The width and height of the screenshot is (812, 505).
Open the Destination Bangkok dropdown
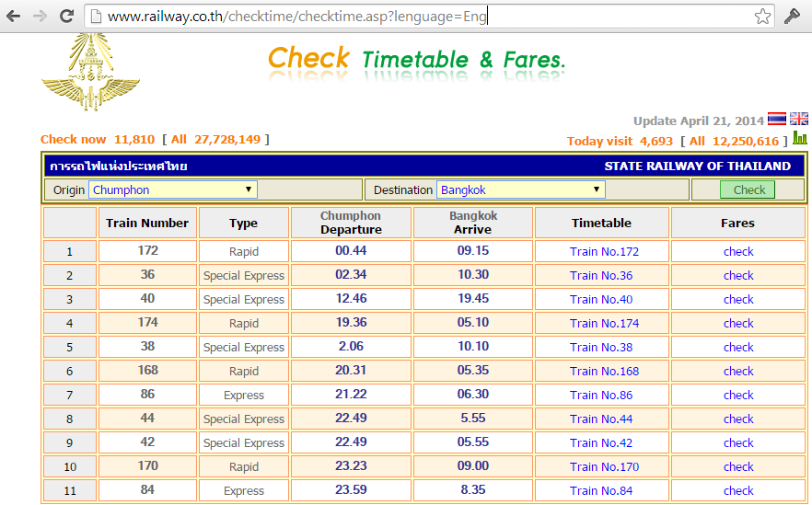[521, 189]
